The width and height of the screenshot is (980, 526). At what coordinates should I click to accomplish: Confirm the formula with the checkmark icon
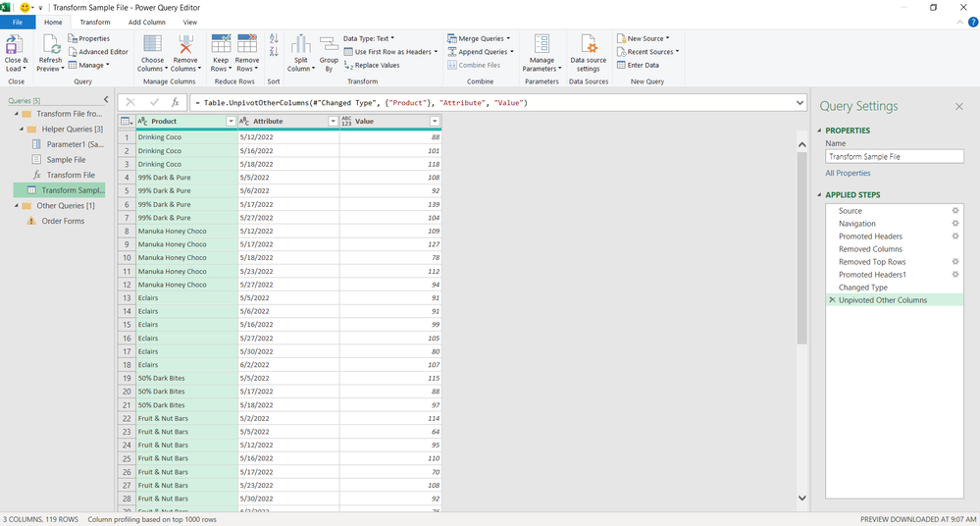154,103
